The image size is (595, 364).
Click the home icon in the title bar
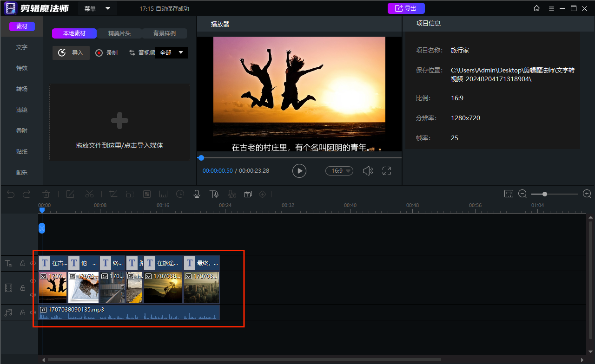pos(536,8)
